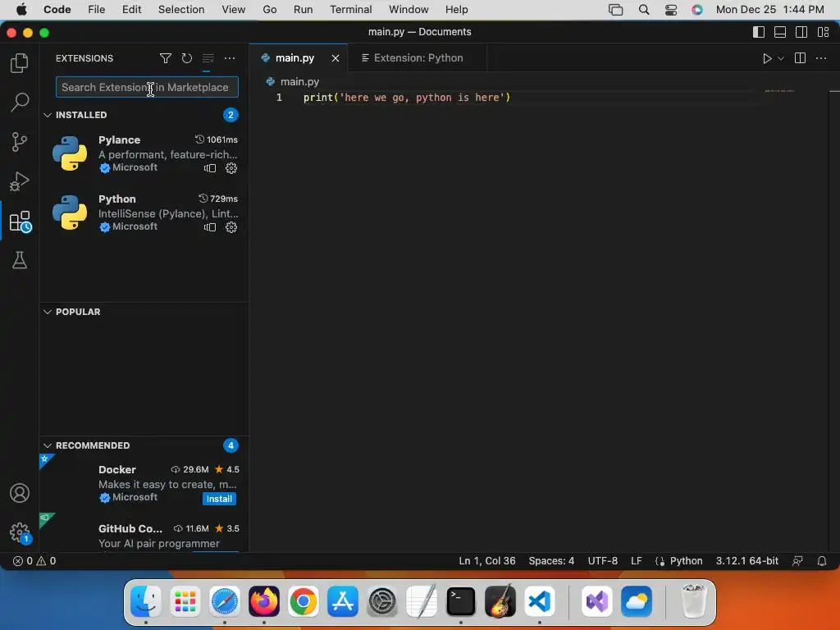The width and height of the screenshot is (840, 630).
Task: Open the GitHub Copilot extension entry
Action: (144, 533)
